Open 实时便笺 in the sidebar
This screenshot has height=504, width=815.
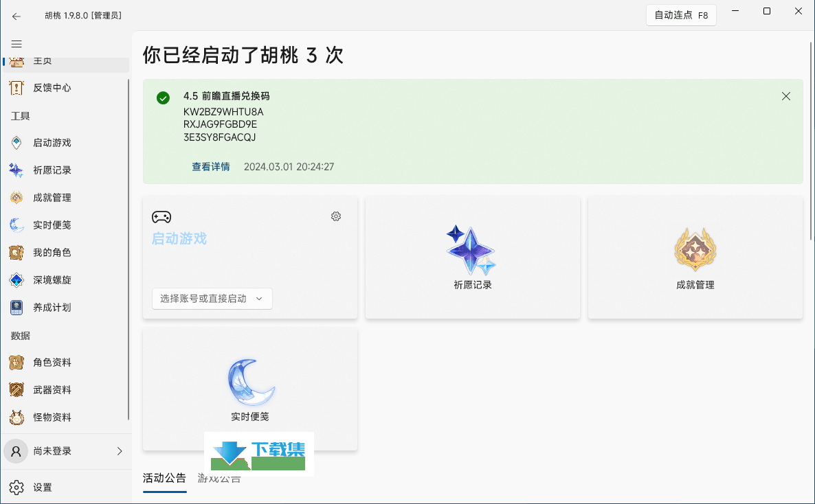point(65,225)
